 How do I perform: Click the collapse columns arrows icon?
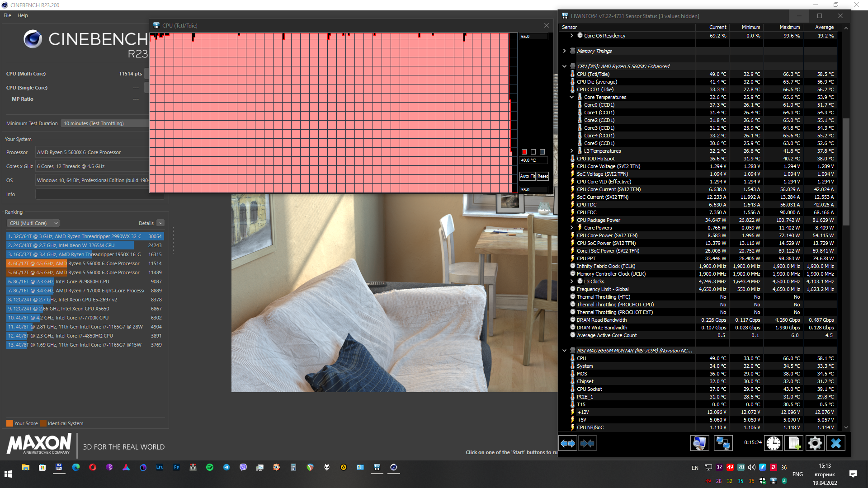click(587, 443)
